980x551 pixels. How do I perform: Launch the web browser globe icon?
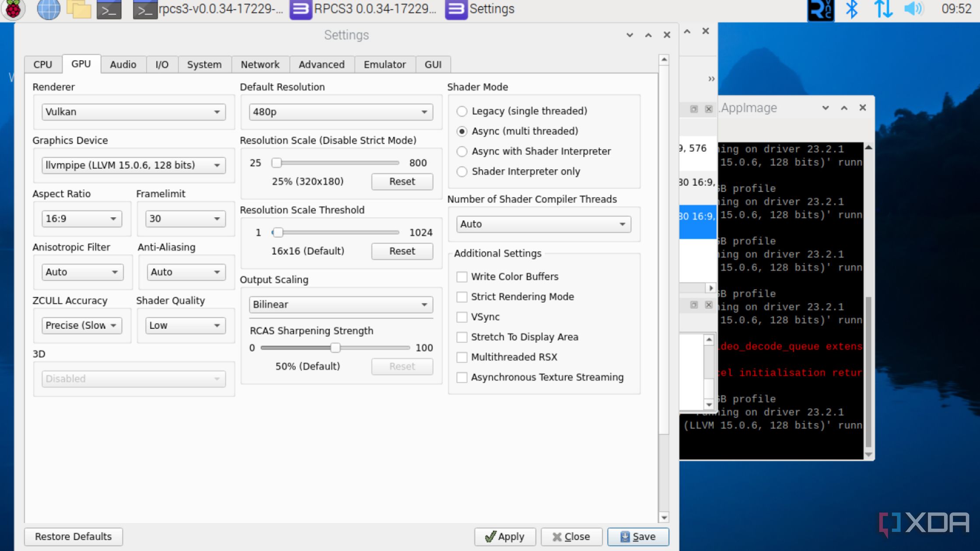[x=49, y=9]
